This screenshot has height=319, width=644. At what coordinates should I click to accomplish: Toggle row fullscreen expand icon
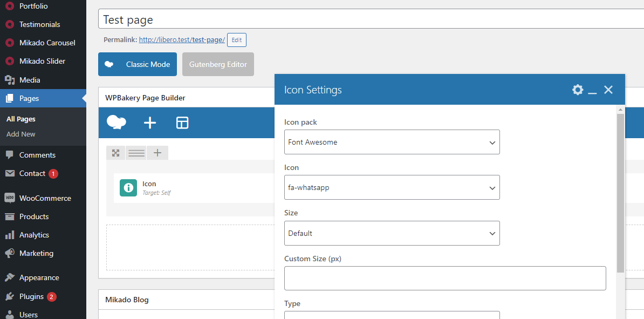pyautogui.click(x=116, y=153)
